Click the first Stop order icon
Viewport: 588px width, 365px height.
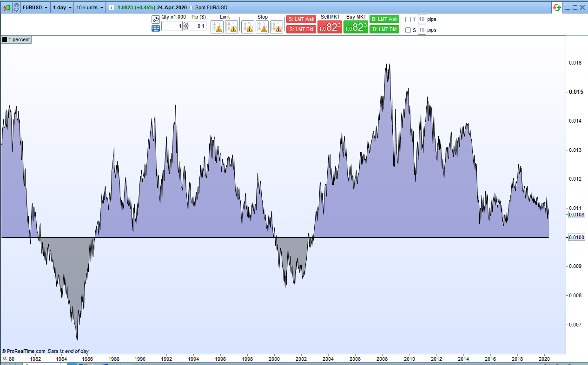pos(248,27)
